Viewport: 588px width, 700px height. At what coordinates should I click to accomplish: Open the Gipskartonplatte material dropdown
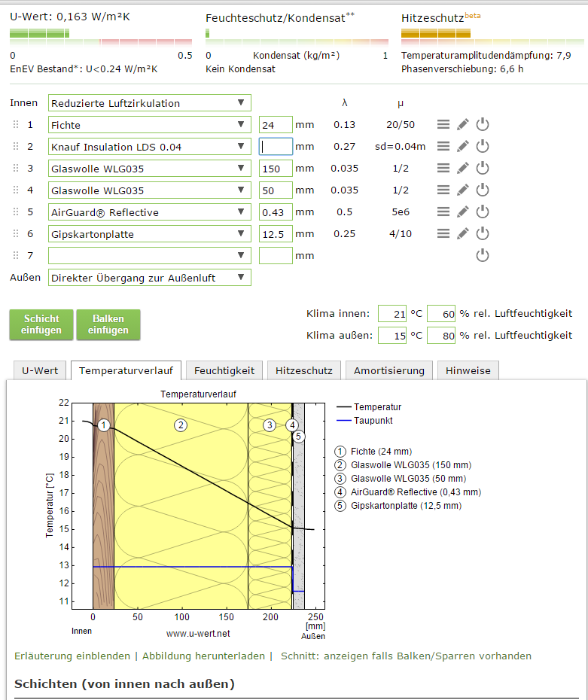tap(149, 234)
